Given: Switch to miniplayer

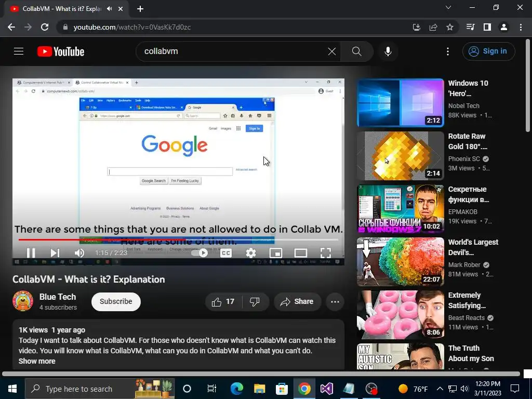Looking at the screenshot, I should [x=276, y=253].
